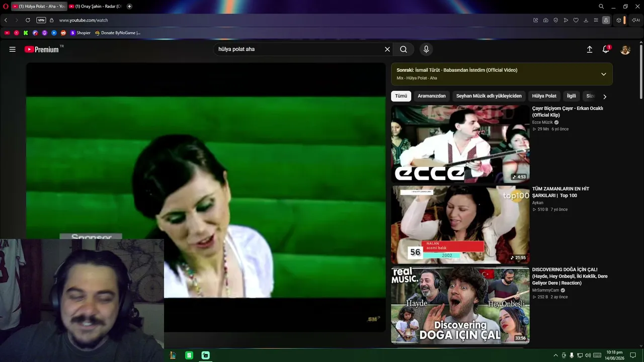Viewport: 644px width, 362px height.
Task: Open the Shopier bookmark
Action: click(x=80, y=33)
